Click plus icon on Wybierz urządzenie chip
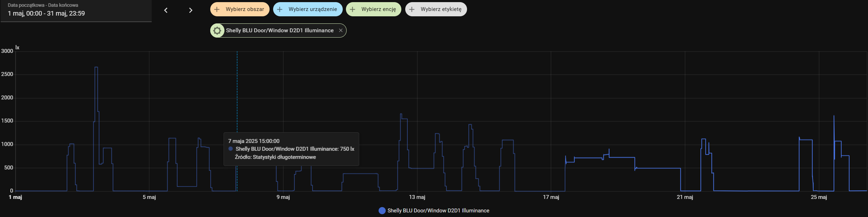Viewport: 868px width, 217px height. coord(280,9)
